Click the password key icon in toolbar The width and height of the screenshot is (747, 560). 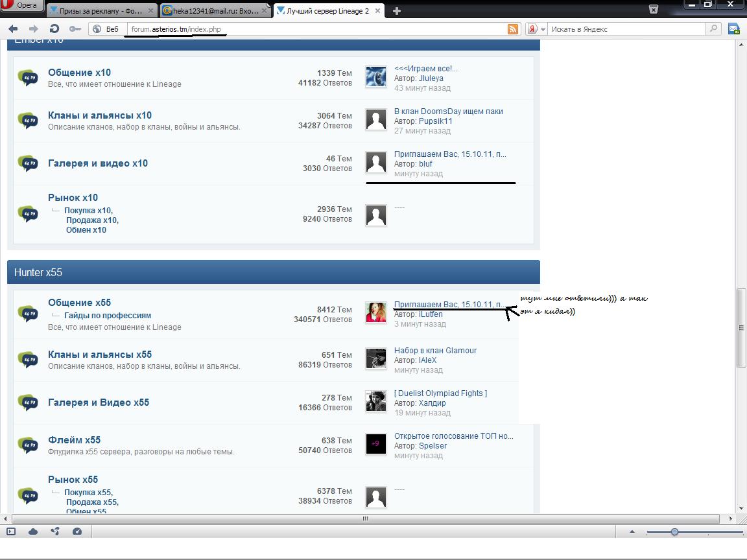pyautogui.click(x=75, y=29)
